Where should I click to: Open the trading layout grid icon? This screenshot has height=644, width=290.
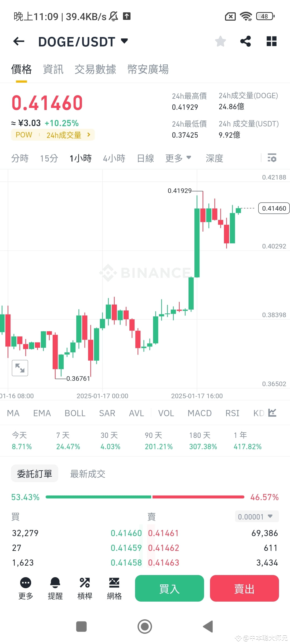[271, 41]
